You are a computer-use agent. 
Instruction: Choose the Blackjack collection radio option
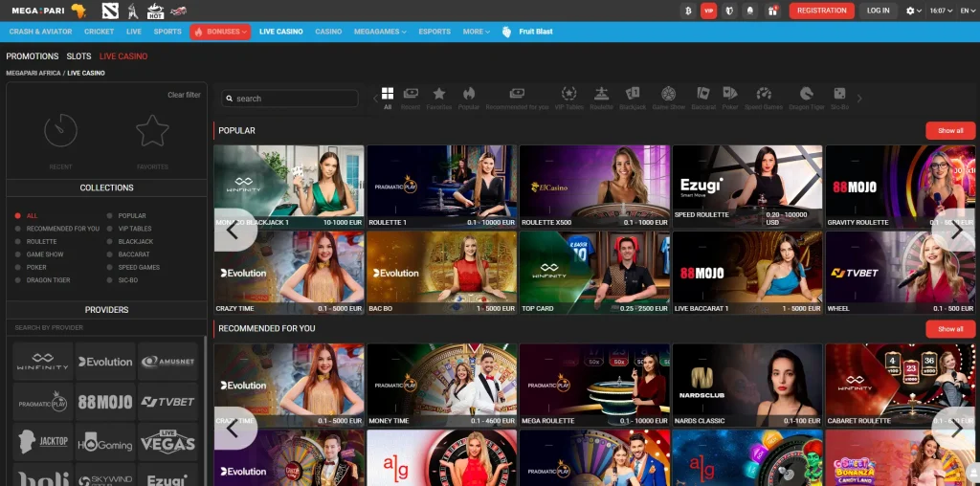[109, 242]
